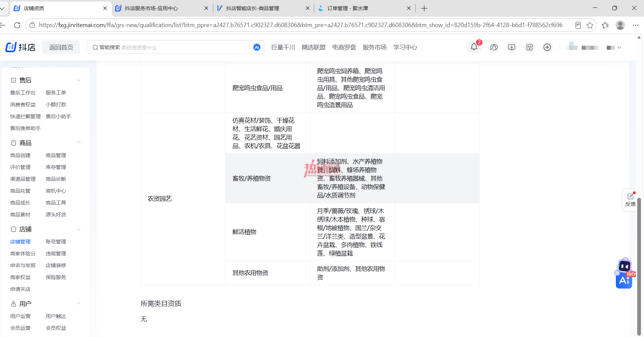The height and width of the screenshot is (337, 644).
Task: Click the page vertical scrollbar
Action: 639,267
